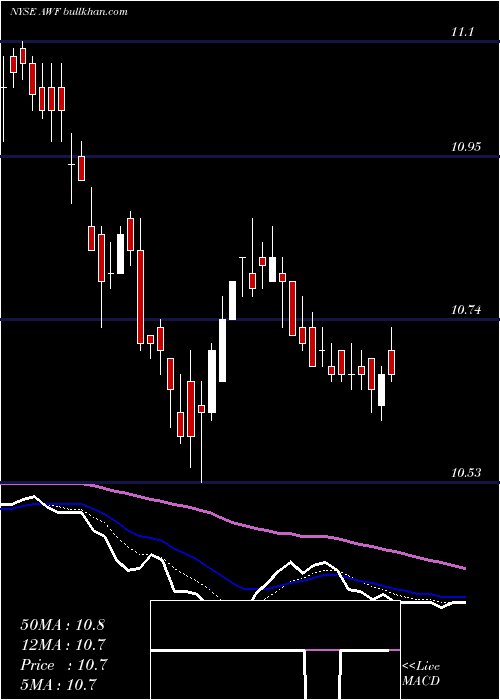500x700 pixels.
Task: Click the 10.53 price level label
Action: click(x=466, y=472)
